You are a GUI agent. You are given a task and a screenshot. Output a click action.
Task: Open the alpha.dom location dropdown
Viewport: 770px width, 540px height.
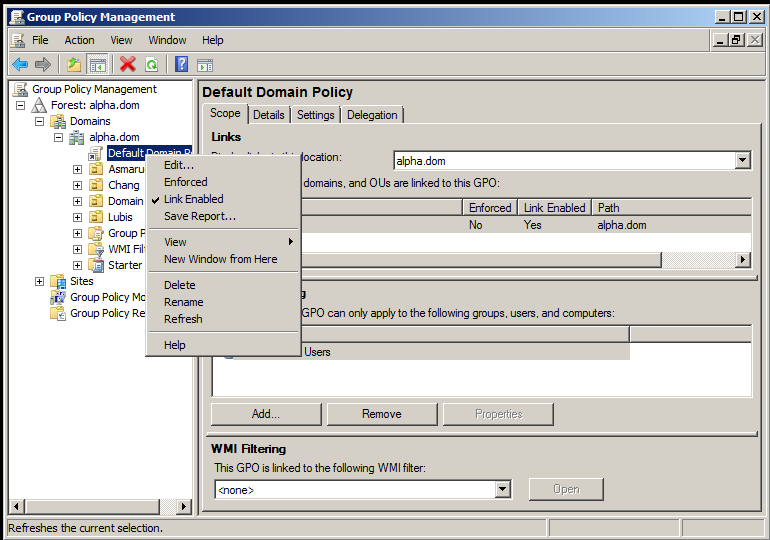[x=742, y=161]
